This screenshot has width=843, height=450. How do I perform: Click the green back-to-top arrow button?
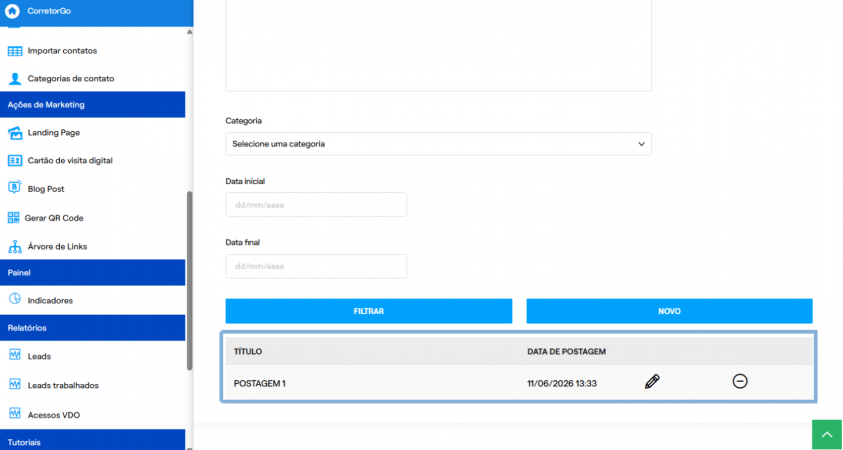[827, 435]
